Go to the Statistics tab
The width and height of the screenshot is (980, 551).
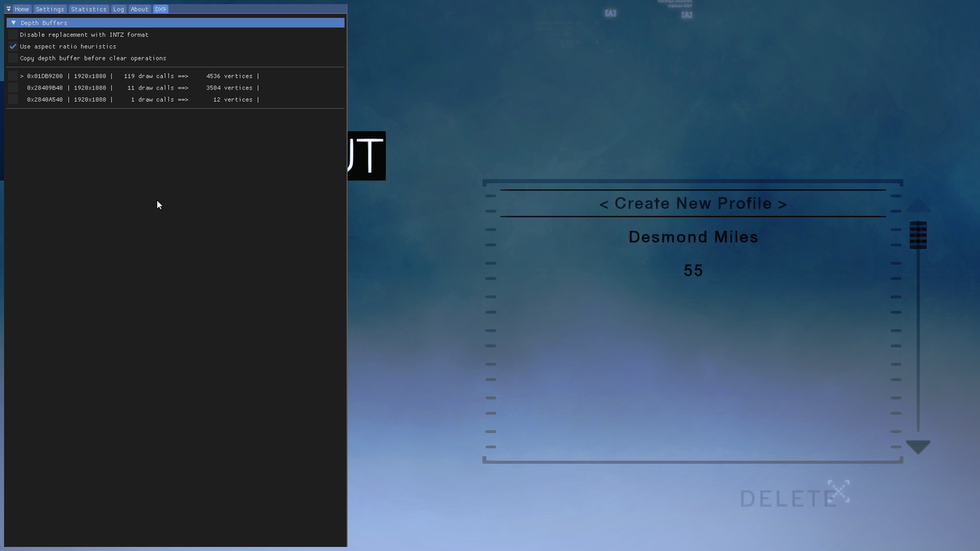coord(89,9)
